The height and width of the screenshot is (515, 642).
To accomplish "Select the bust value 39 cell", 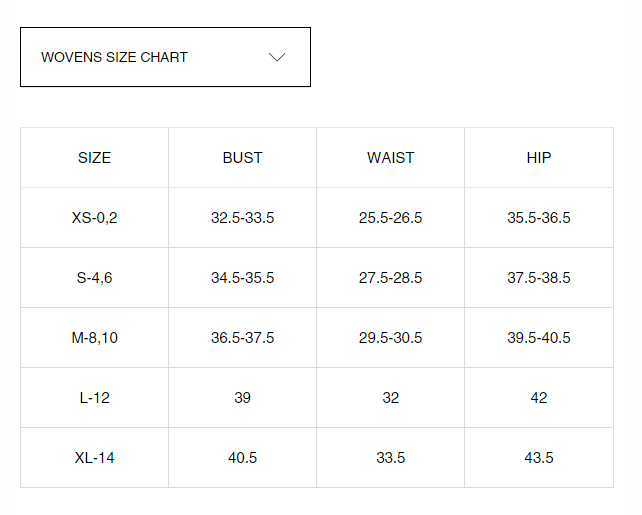I will (x=242, y=398).
